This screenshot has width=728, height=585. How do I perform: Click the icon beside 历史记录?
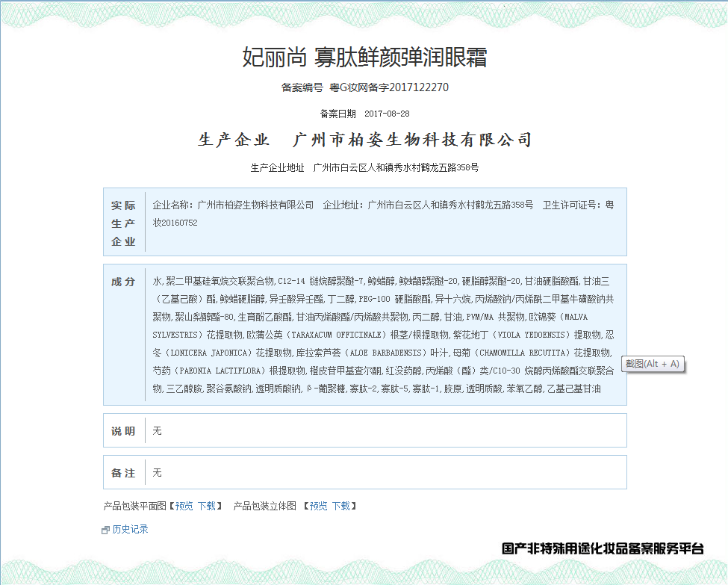[x=105, y=530]
